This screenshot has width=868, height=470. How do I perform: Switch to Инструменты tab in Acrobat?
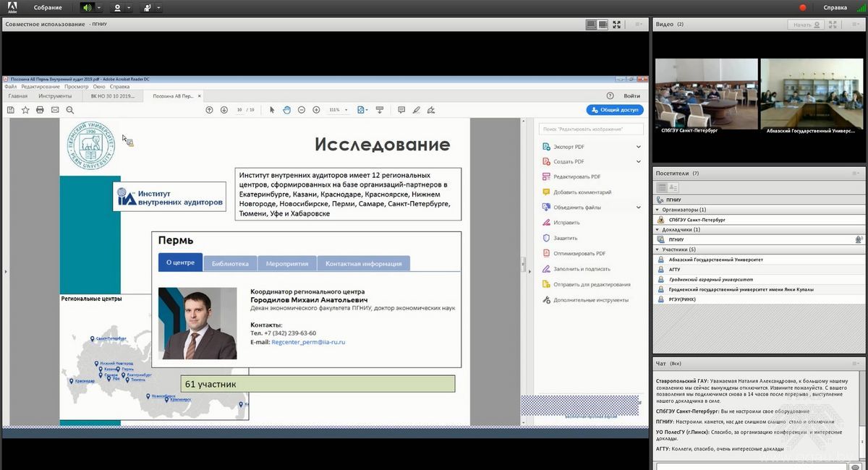(x=55, y=95)
